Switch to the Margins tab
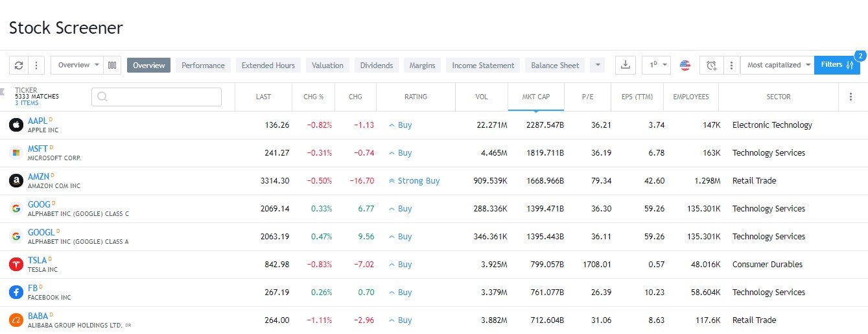This screenshot has height=334, width=868. click(x=423, y=66)
